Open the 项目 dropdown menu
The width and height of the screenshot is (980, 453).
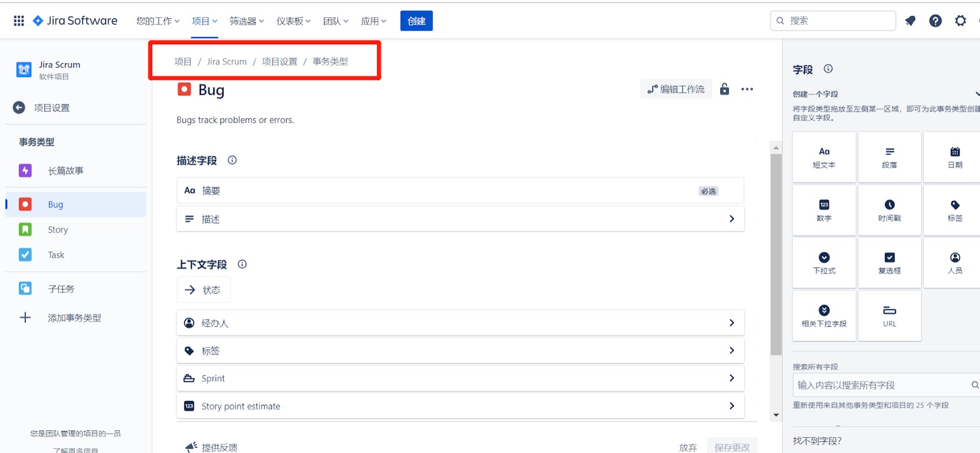(205, 21)
